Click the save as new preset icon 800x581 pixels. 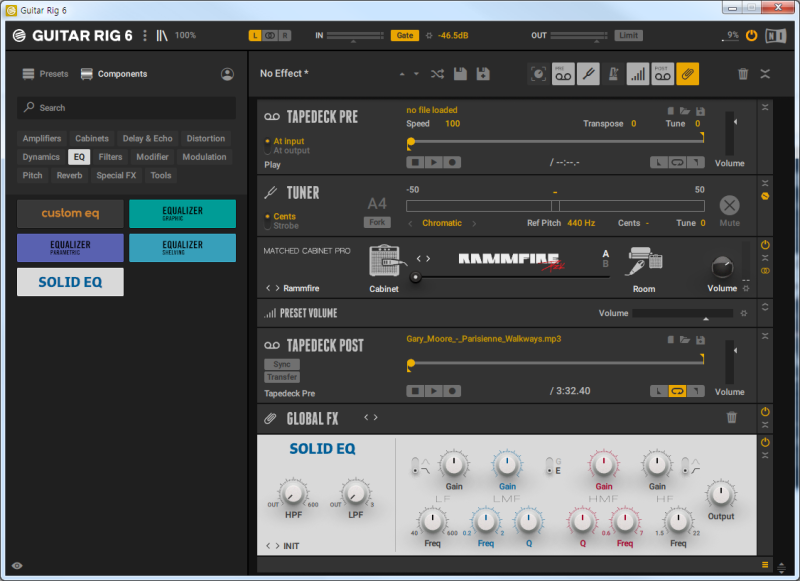pos(483,74)
